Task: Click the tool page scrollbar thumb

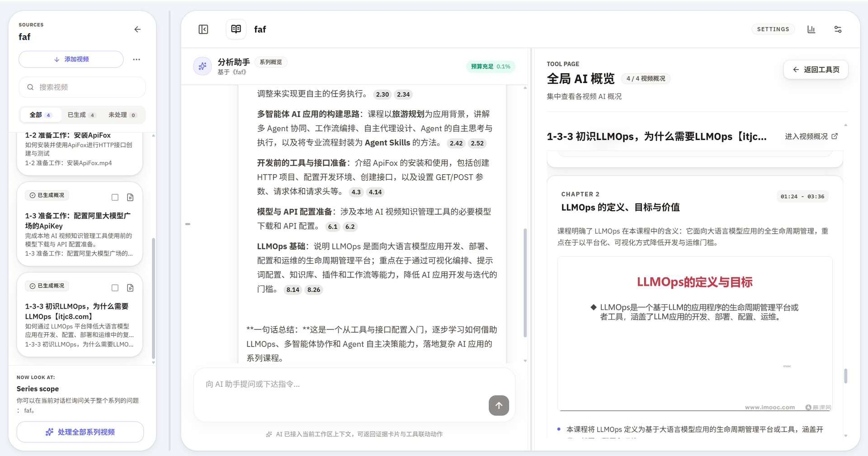Action: click(x=845, y=376)
